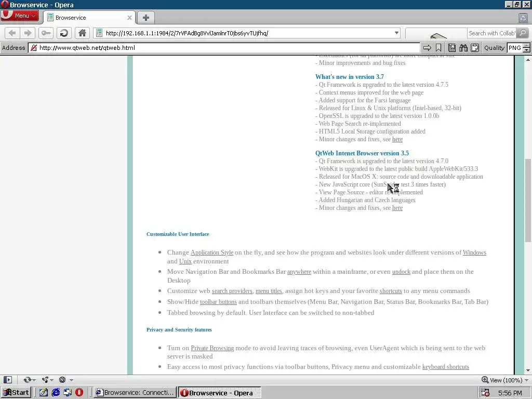The width and height of the screenshot is (532, 399).
Task: Expand the Opera Unite dropdown arrow
Action: pos(52,380)
